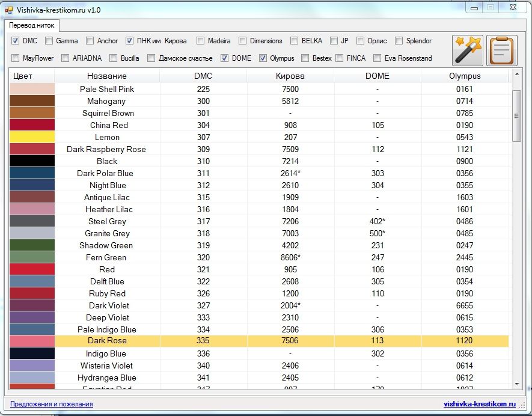The image size is (532, 416).
Task: Select the Night Blue row name
Action: coord(108,185)
